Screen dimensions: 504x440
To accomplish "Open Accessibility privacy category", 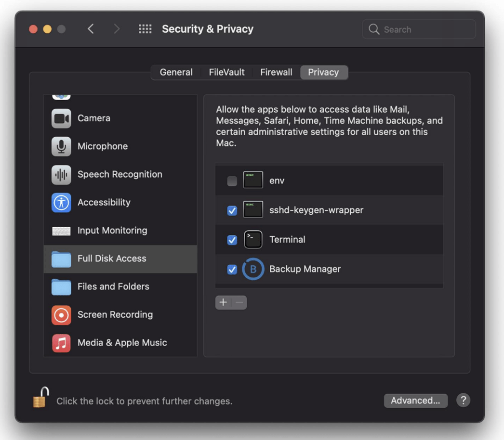I will (120, 202).
